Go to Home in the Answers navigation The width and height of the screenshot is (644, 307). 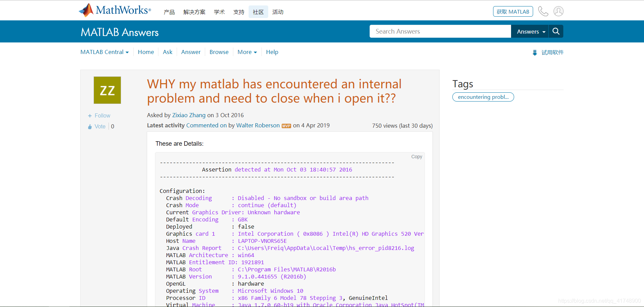click(x=146, y=52)
